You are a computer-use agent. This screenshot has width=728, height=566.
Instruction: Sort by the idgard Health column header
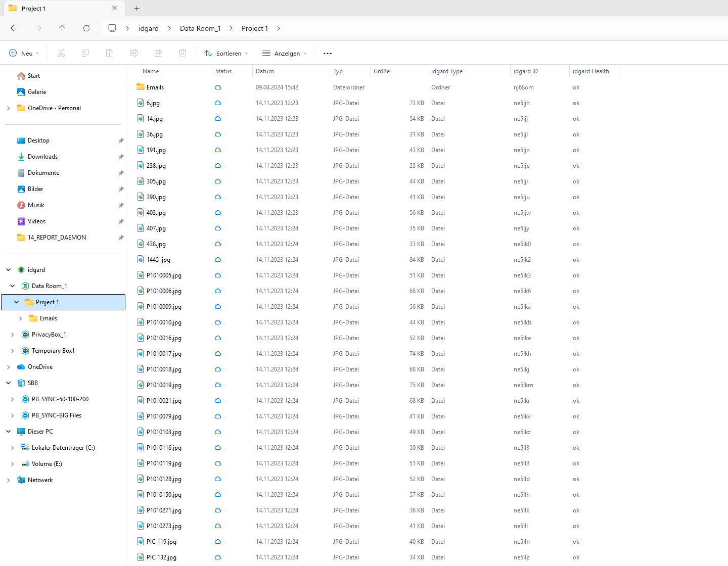pyautogui.click(x=591, y=71)
